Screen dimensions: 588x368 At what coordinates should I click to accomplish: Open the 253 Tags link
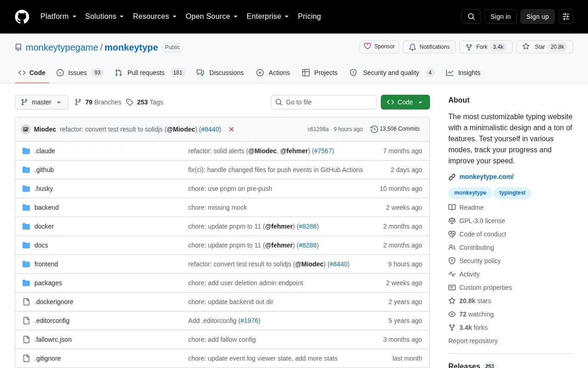(144, 102)
